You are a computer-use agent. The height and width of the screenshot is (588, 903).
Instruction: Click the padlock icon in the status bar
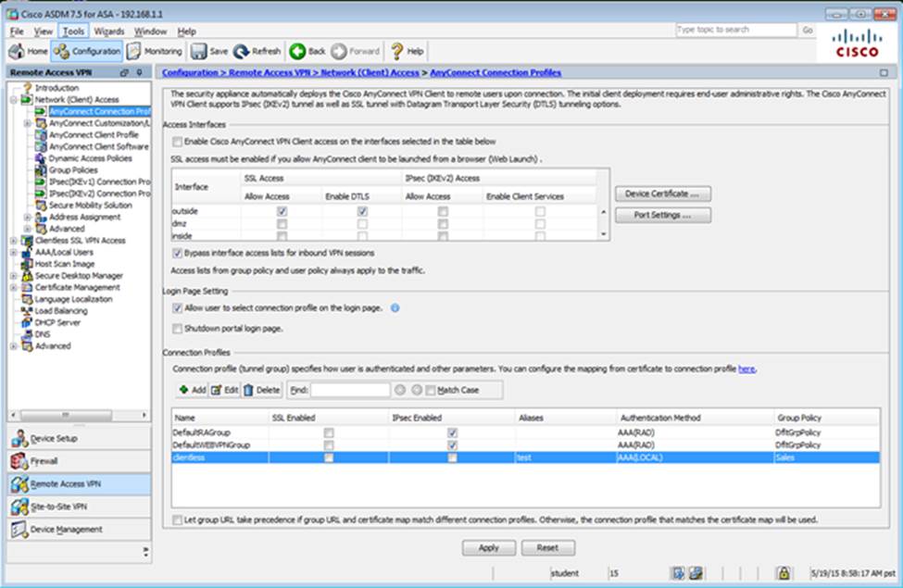tap(783, 573)
